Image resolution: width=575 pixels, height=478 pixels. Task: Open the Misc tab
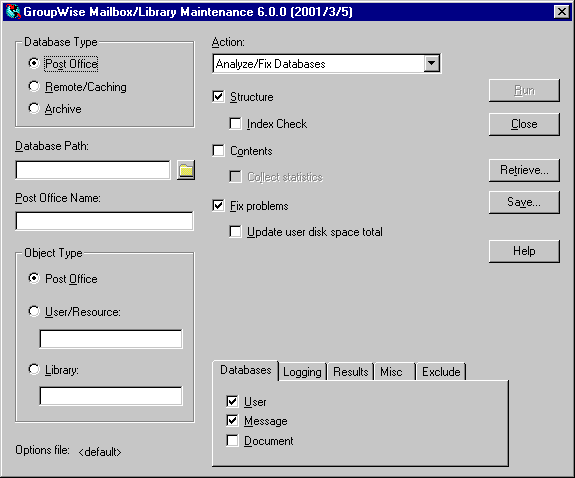[395, 372]
